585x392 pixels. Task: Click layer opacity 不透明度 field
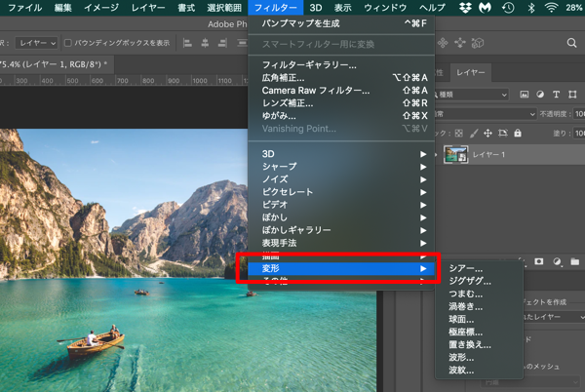pos(579,114)
